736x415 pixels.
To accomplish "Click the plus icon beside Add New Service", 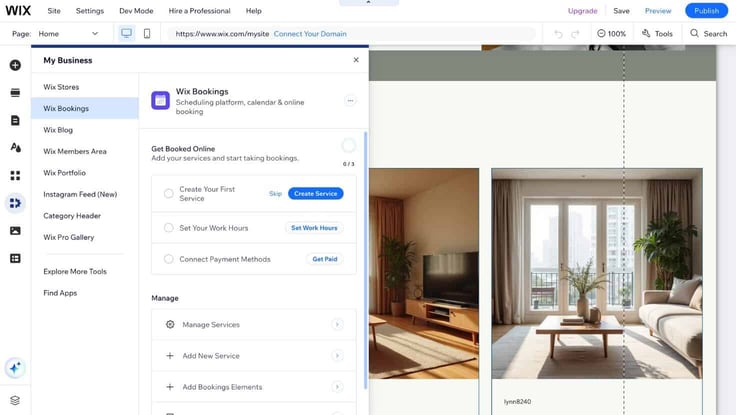I will [x=170, y=356].
